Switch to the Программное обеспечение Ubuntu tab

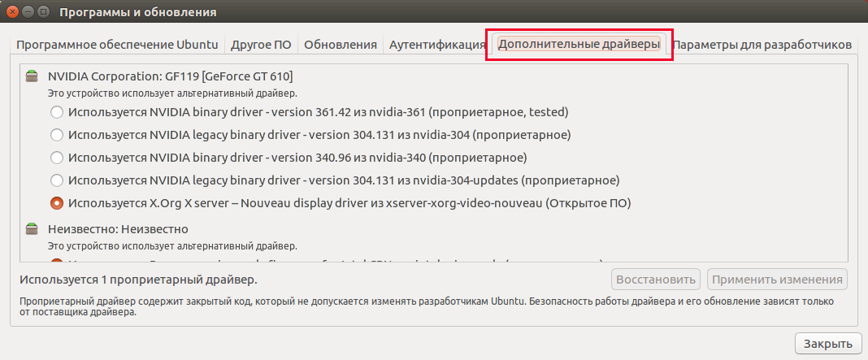[x=119, y=45]
